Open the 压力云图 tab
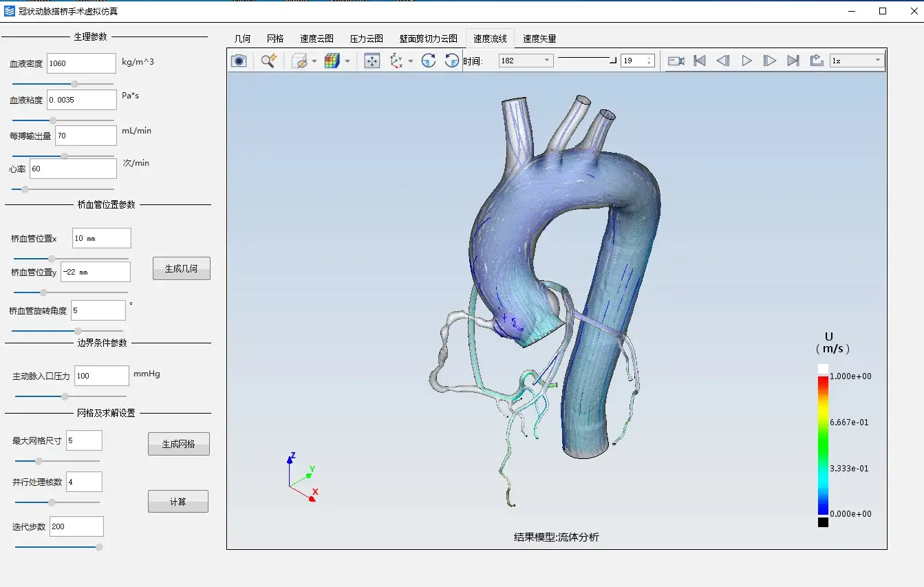This screenshot has height=587, width=924. tap(367, 39)
